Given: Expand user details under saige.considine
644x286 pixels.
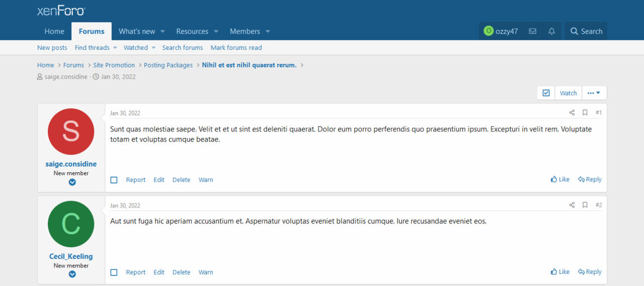Looking at the screenshot, I should click(72, 182).
